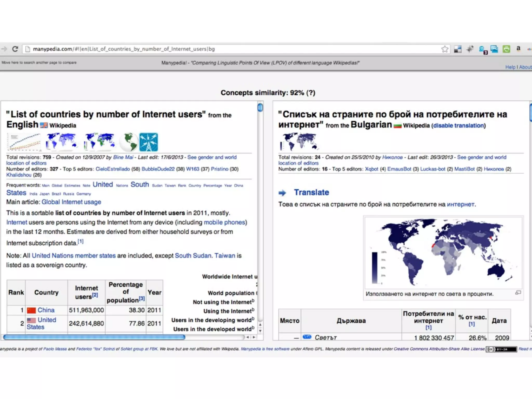This screenshot has height=399, width=532.
Task: Click the horizontal scrollbar thumb of the left panel
Action: tap(94, 337)
